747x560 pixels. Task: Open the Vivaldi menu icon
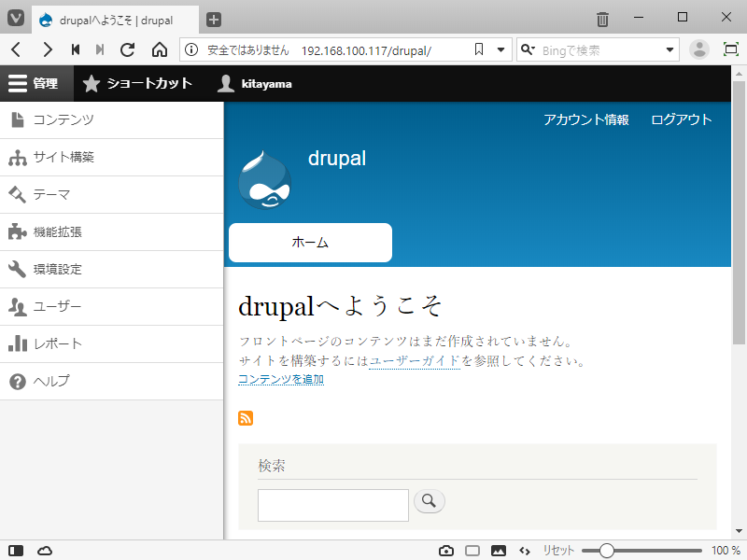coord(16,19)
